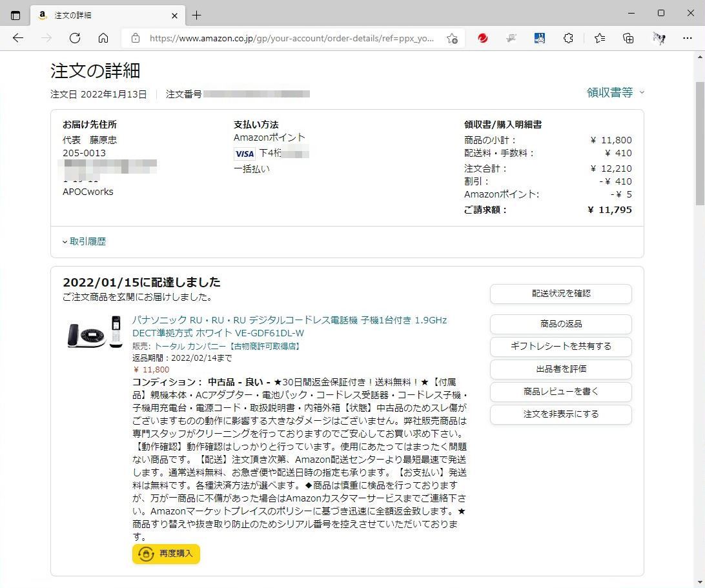Minimize the browser window
This screenshot has width=705, height=588.
[x=631, y=13]
